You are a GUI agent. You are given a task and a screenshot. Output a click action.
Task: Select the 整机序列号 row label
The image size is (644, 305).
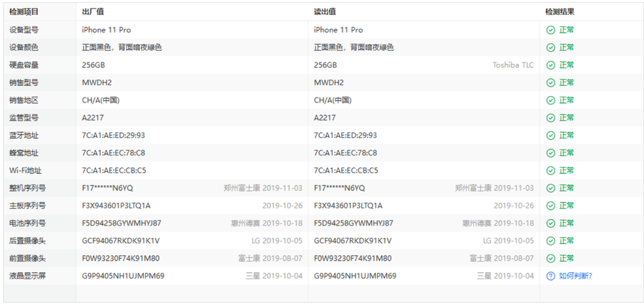tap(27, 188)
